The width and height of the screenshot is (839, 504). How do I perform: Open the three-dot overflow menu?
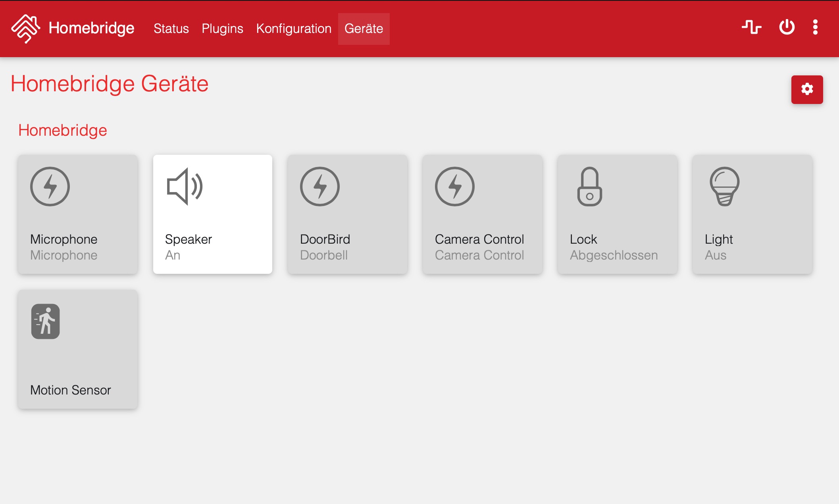click(x=815, y=27)
